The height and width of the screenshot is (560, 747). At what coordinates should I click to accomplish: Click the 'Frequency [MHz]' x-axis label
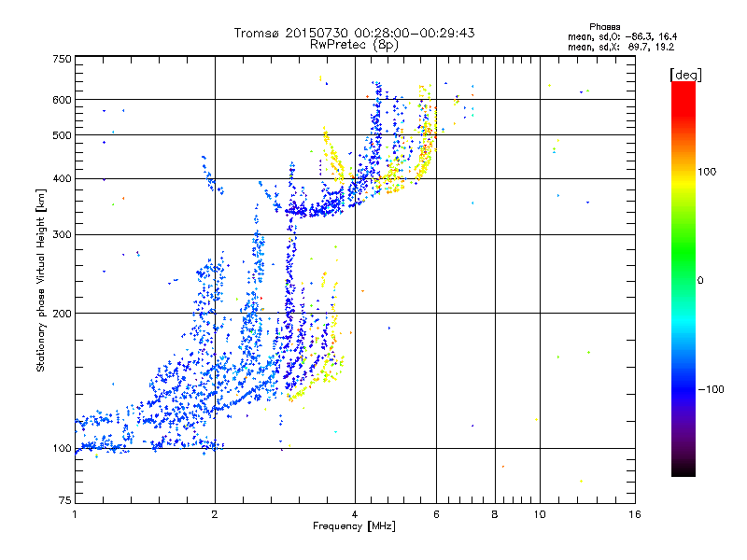(x=354, y=525)
